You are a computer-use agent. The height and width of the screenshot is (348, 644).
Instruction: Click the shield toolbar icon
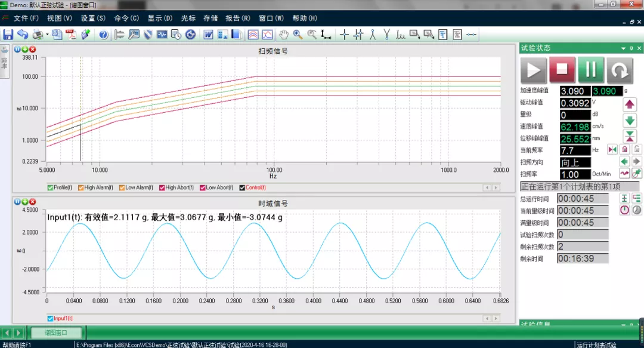click(x=148, y=35)
